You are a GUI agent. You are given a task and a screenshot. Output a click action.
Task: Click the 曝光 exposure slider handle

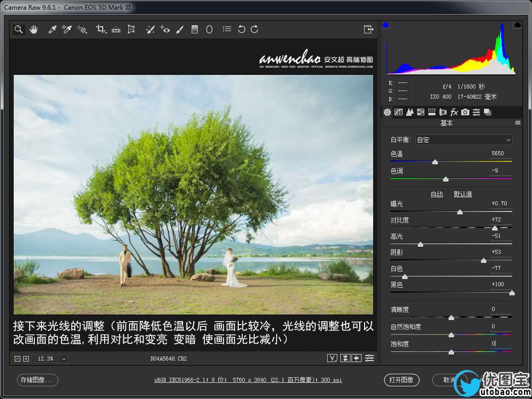click(x=460, y=212)
